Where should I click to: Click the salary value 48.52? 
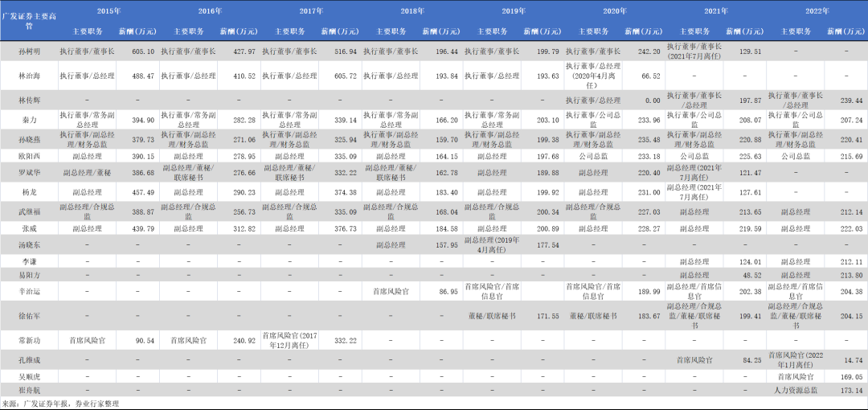coord(752,275)
